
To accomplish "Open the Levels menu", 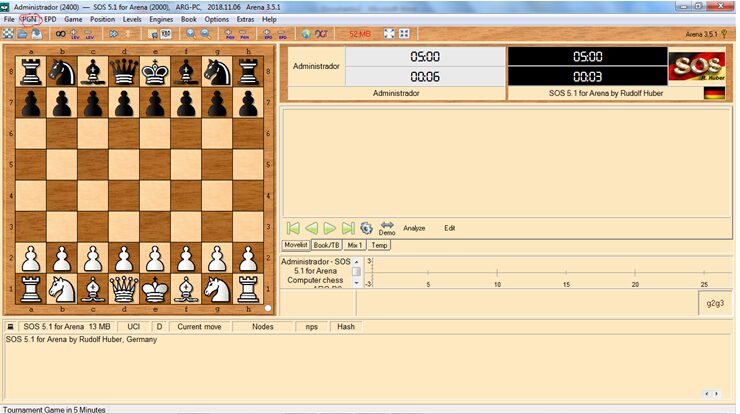I will point(132,19).
